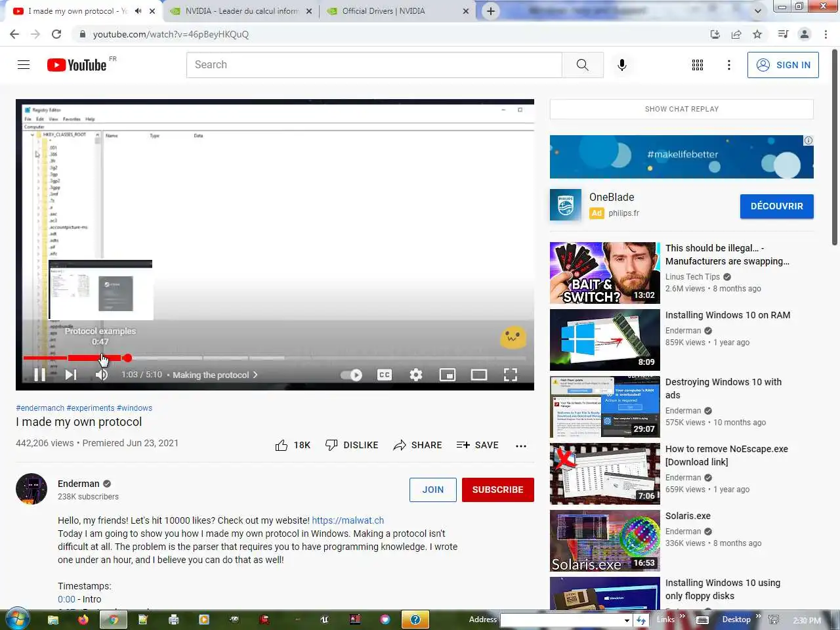Start voice search with the microphone

click(622, 65)
